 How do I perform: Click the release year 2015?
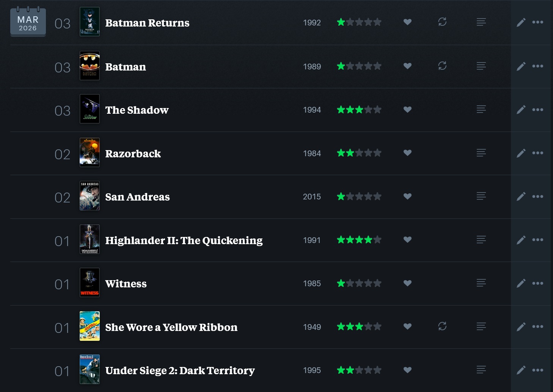[x=312, y=197]
